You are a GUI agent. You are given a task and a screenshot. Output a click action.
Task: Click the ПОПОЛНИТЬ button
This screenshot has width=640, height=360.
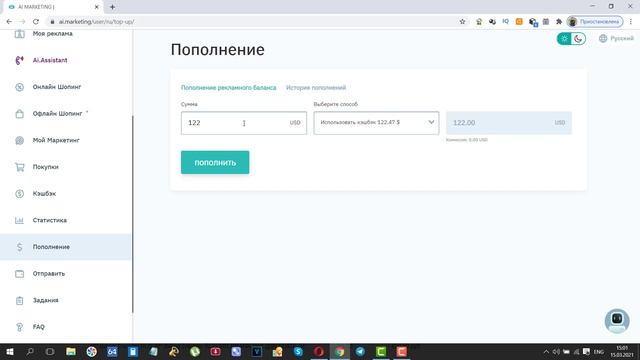click(x=215, y=162)
